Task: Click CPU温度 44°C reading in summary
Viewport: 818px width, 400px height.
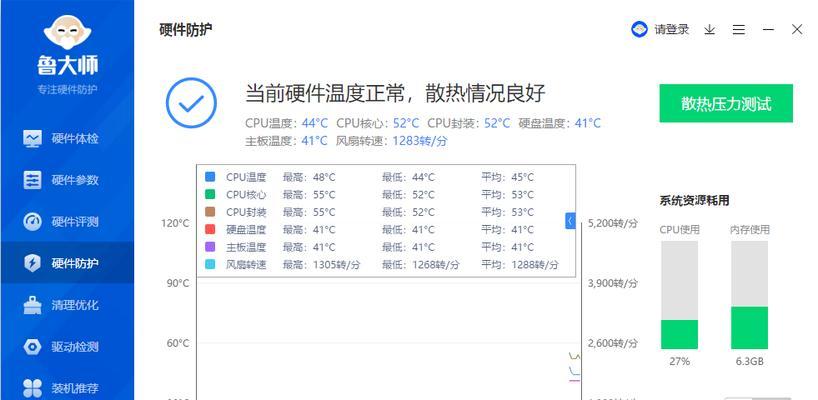Action: [x=287, y=124]
